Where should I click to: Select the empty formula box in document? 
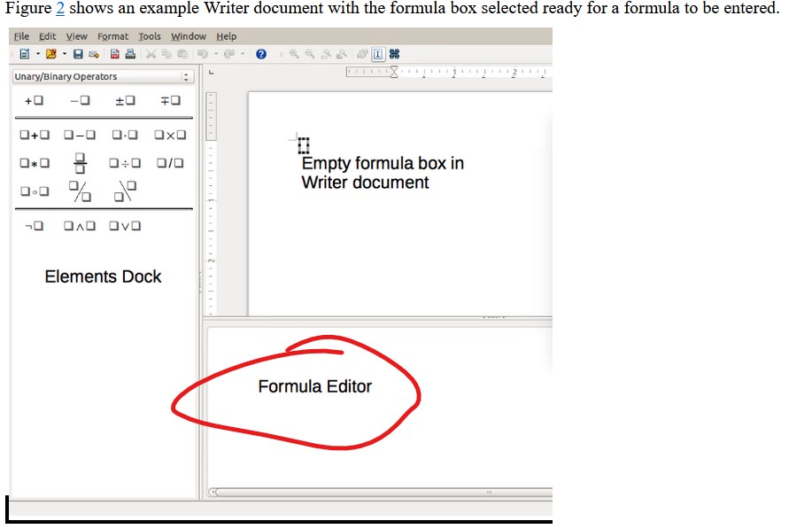[304, 145]
